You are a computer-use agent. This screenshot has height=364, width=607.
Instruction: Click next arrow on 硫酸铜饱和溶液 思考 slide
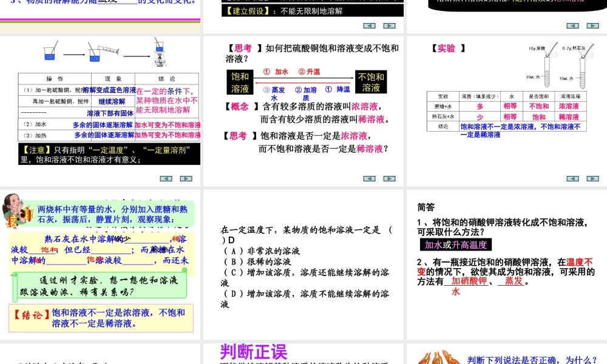(x=390, y=178)
